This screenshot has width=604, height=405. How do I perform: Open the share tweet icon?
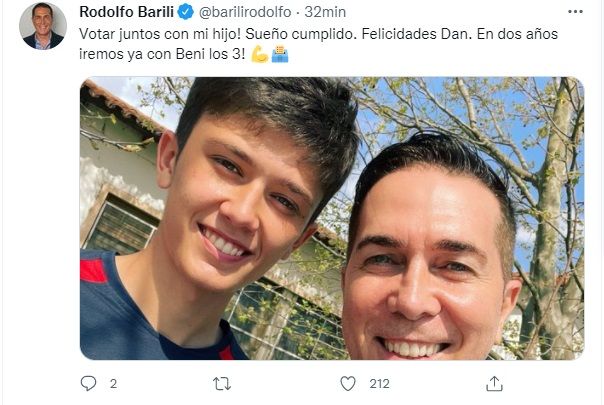(494, 384)
